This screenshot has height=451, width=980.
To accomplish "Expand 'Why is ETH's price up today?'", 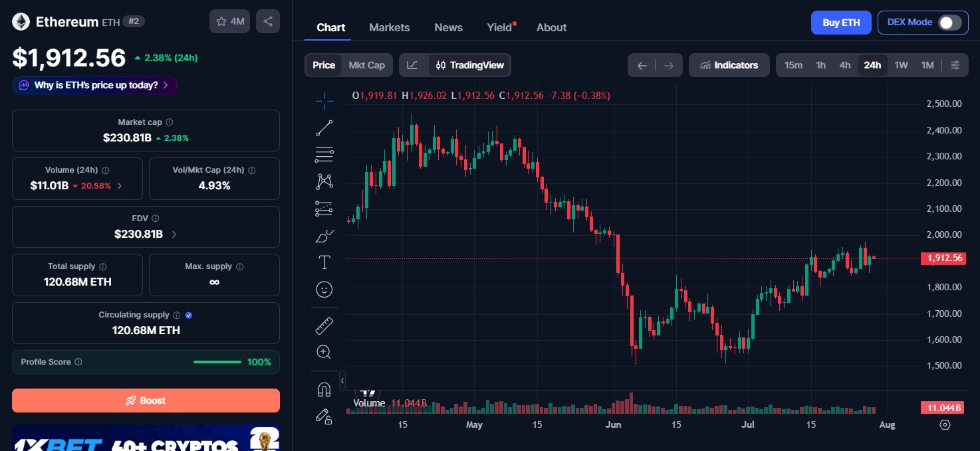I will click(x=94, y=85).
